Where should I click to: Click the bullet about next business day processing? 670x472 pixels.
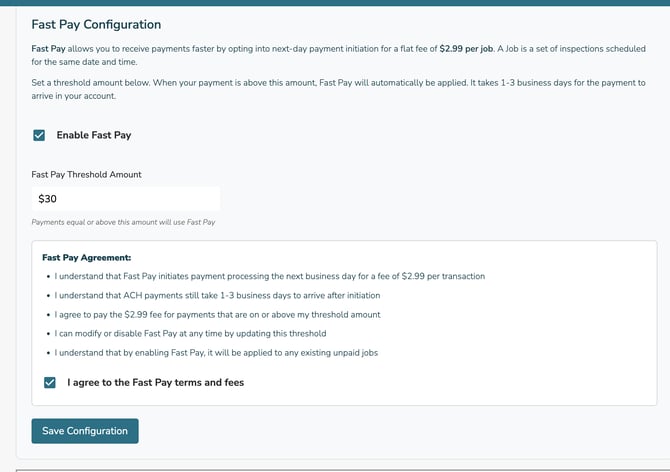coord(270,276)
